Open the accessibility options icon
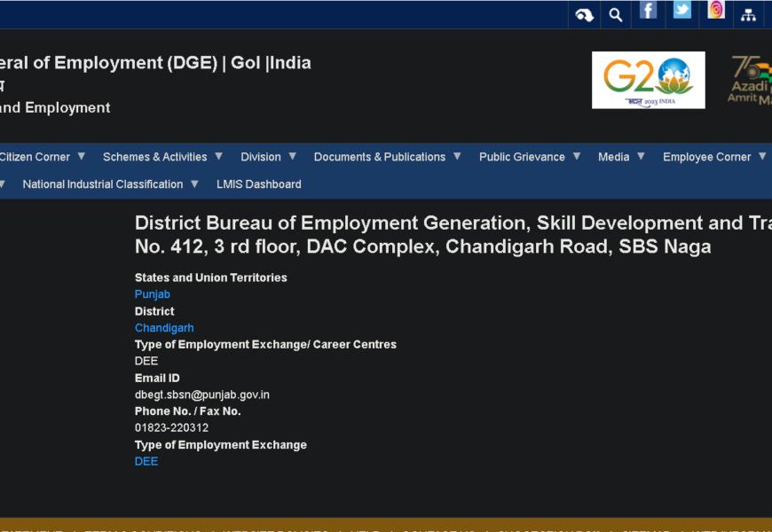The width and height of the screenshot is (772, 532). 584,15
